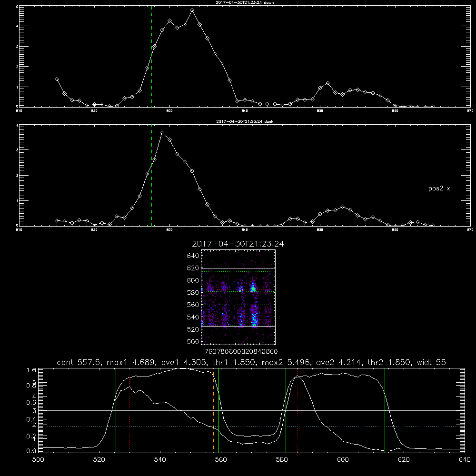Click the 'pos2 x' label

439,188
